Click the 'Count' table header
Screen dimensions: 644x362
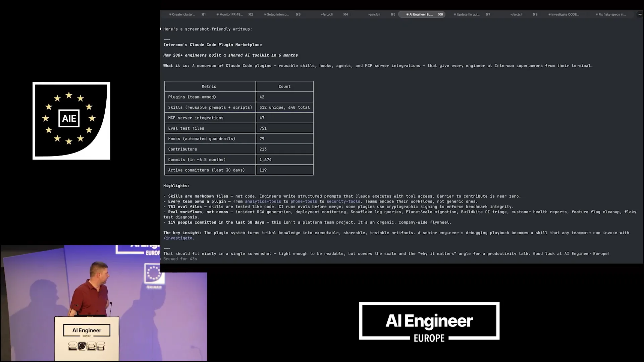284,86
